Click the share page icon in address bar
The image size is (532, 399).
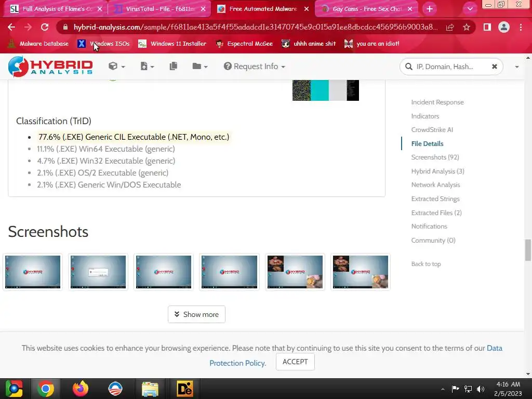450,27
